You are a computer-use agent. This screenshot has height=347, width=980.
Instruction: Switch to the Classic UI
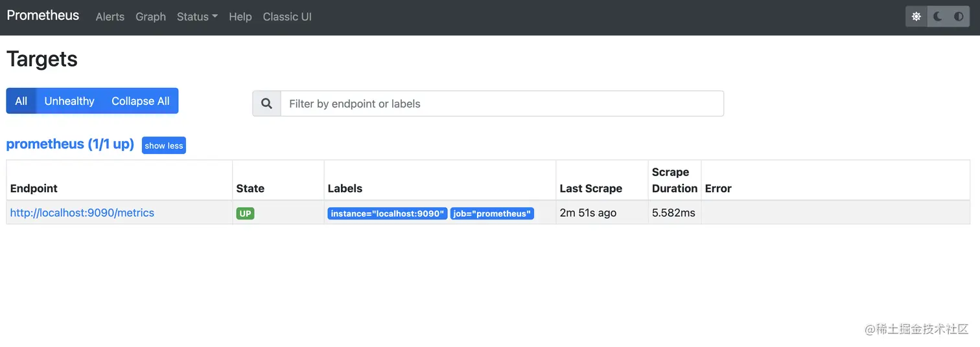point(287,17)
